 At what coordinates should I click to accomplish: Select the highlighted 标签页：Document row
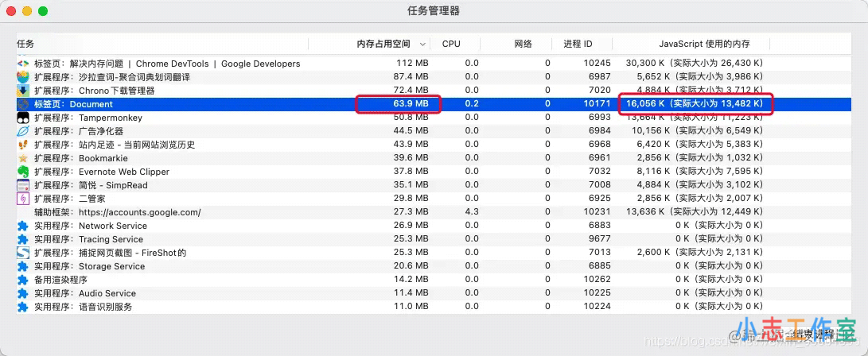434,104
